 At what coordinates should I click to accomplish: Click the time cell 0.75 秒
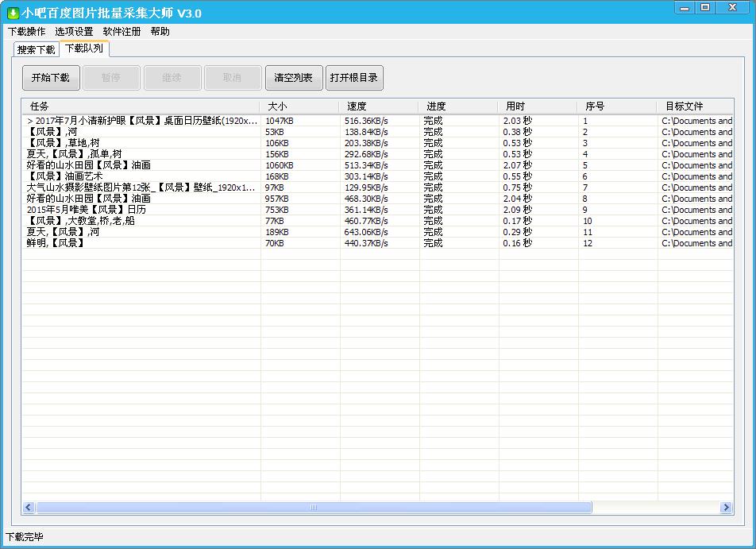click(517, 188)
